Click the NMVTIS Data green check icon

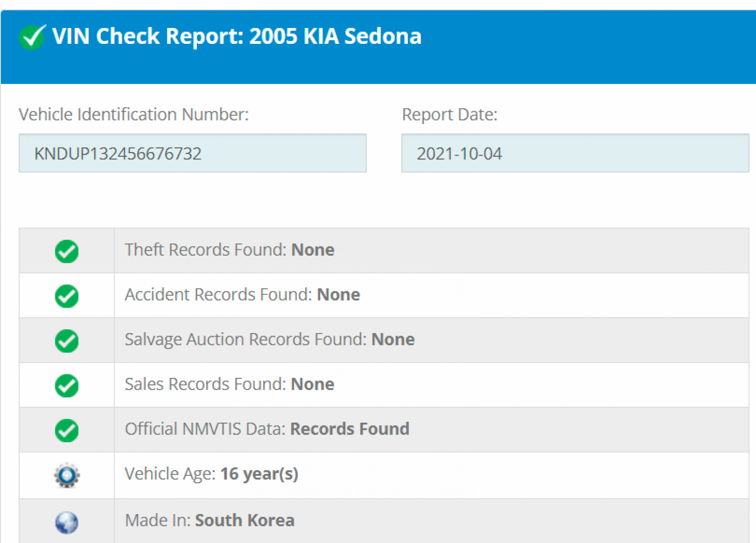[x=67, y=430]
